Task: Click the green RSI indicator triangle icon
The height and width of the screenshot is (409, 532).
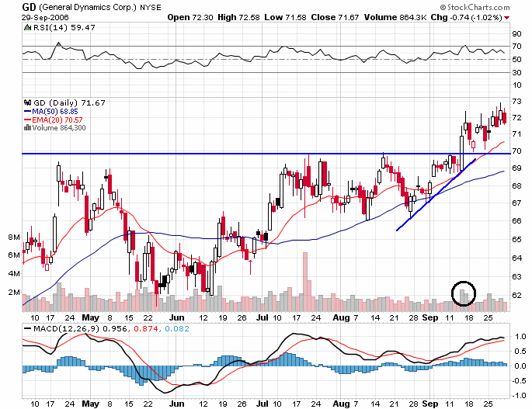Action: click(27, 27)
